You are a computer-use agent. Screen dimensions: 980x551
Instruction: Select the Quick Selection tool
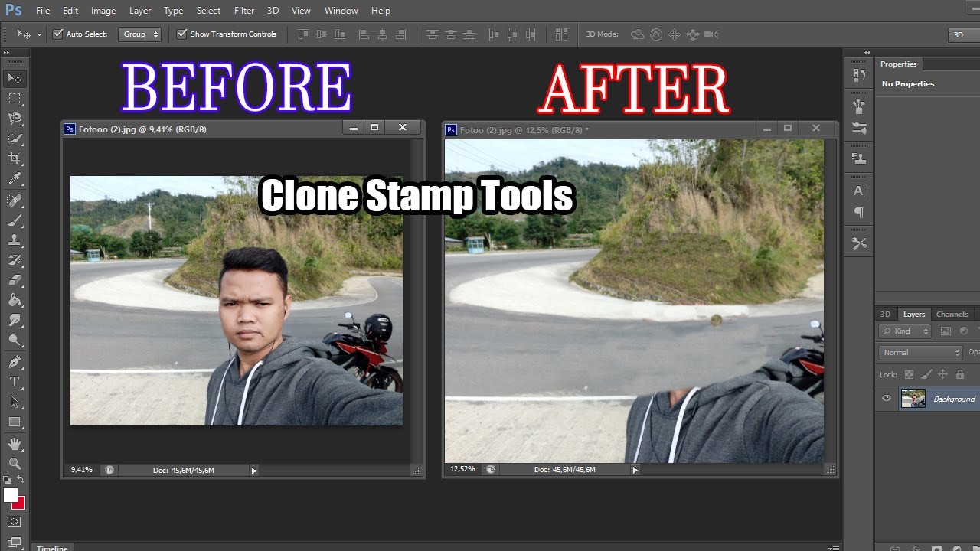(15, 139)
